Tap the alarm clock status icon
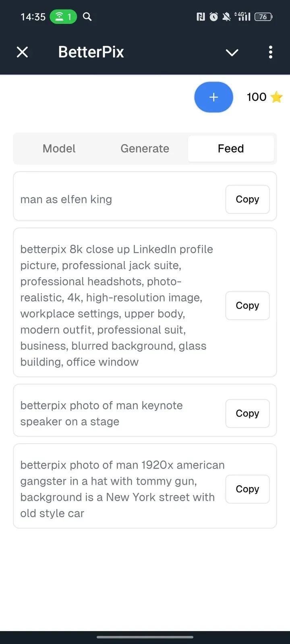290x644 pixels. [x=213, y=17]
